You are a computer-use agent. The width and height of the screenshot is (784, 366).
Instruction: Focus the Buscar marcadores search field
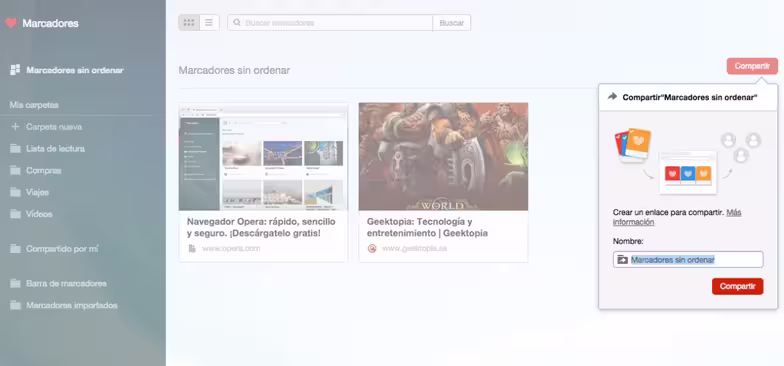tap(330, 22)
